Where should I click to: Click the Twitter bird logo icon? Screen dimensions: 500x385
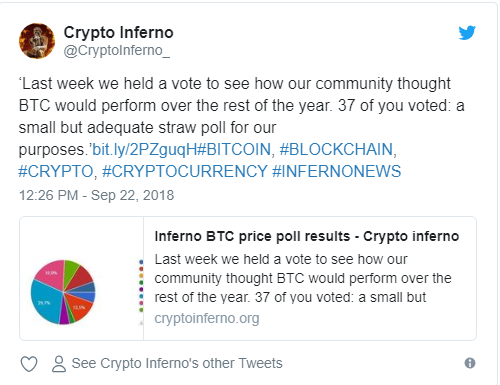coord(467,33)
